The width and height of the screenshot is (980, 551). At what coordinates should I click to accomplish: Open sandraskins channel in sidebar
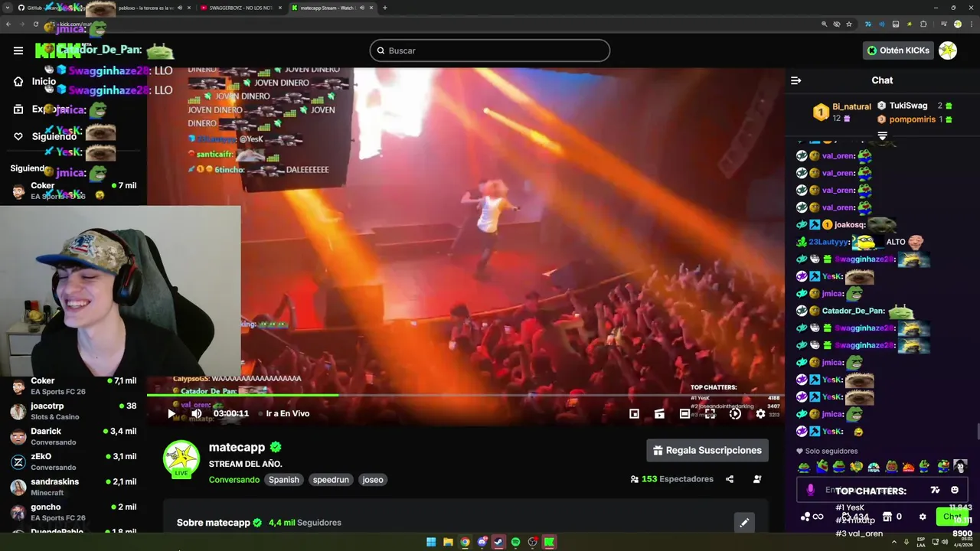(73, 487)
